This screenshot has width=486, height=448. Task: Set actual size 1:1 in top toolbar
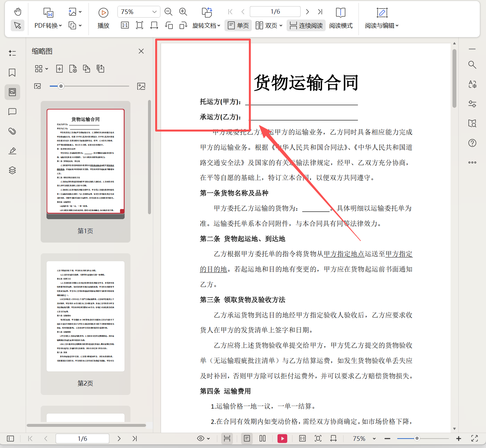pyautogui.click(x=125, y=25)
